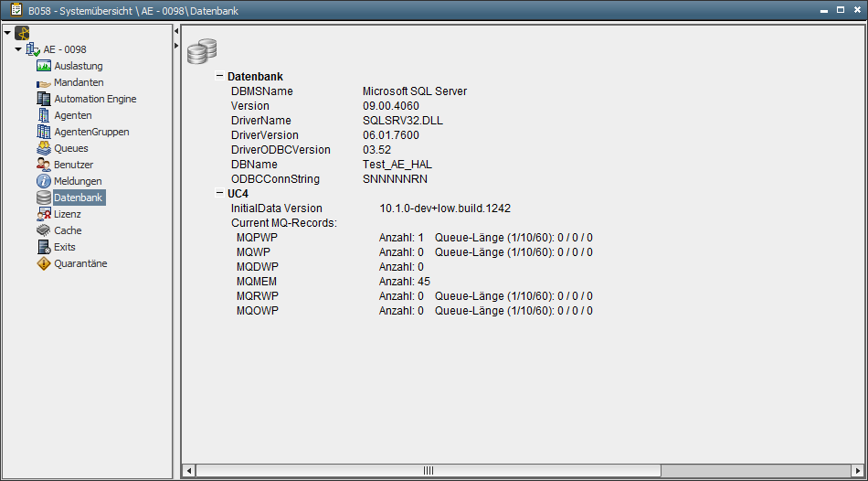The height and width of the screenshot is (481, 868).
Task: Select Cache in the tree
Action: pyautogui.click(x=68, y=230)
